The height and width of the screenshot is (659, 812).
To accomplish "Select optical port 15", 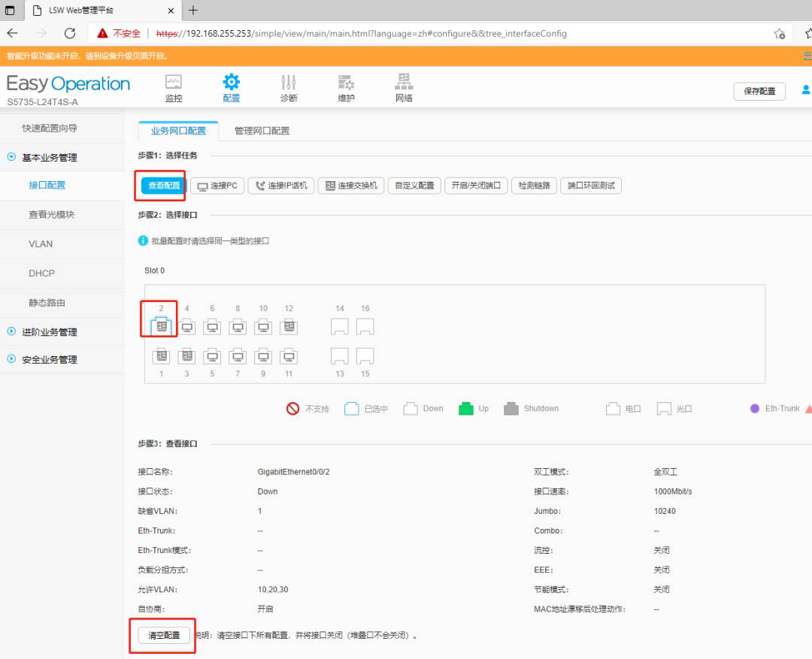I will [365, 356].
